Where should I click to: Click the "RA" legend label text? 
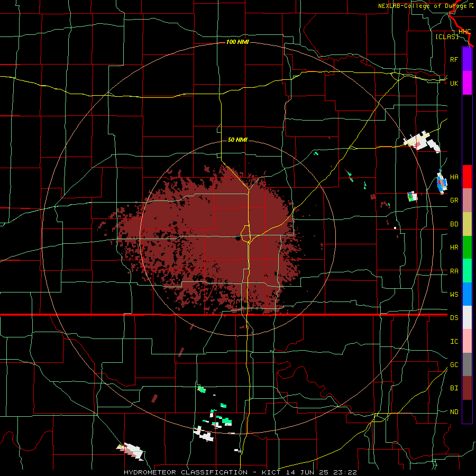pyautogui.click(x=454, y=271)
